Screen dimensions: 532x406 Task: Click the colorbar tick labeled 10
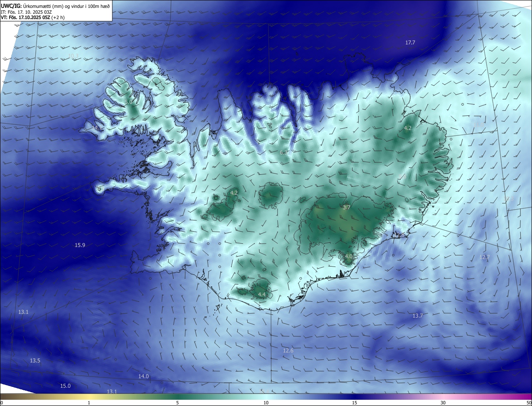point(266,403)
